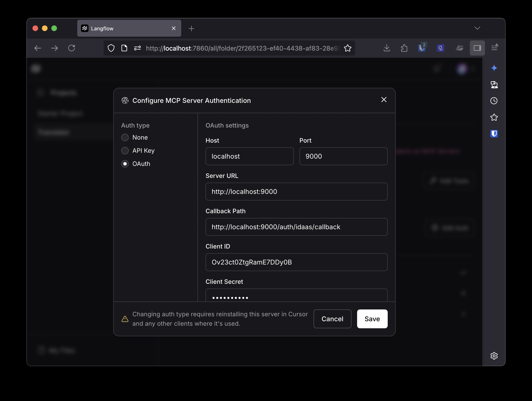Open the Bitwarden extension in the toolbar

tap(422, 48)
